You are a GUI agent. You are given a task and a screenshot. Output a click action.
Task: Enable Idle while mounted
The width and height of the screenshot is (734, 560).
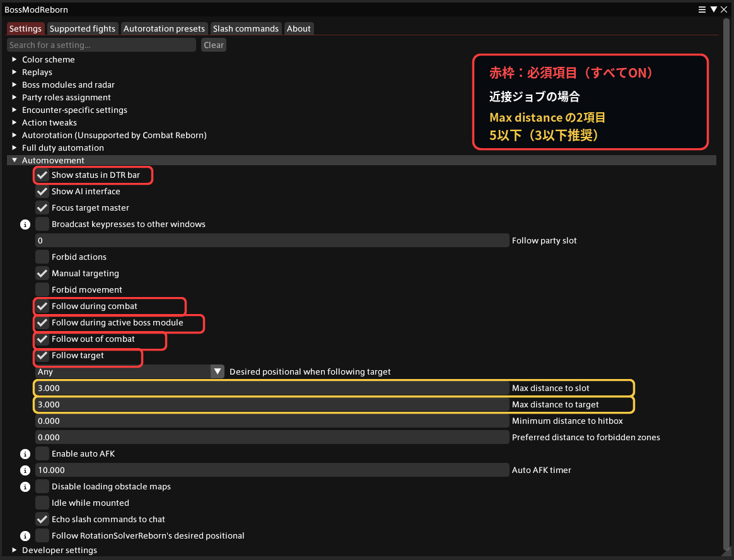click(42, 503)
